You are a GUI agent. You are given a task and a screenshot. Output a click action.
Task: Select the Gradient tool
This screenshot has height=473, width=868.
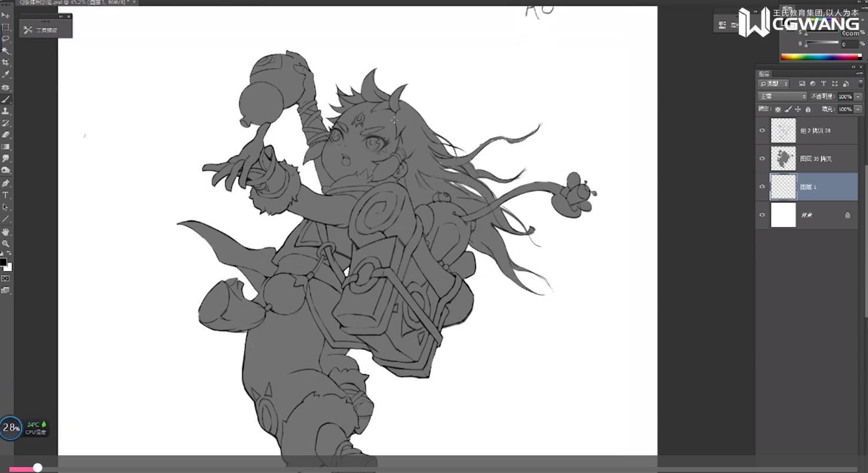point(5,146)
